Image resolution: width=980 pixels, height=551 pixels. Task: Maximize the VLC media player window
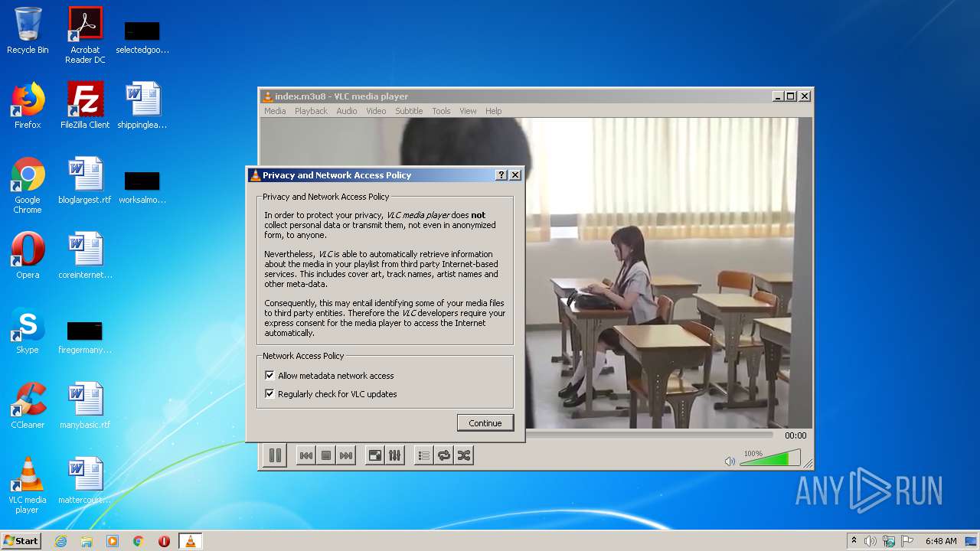791,96
